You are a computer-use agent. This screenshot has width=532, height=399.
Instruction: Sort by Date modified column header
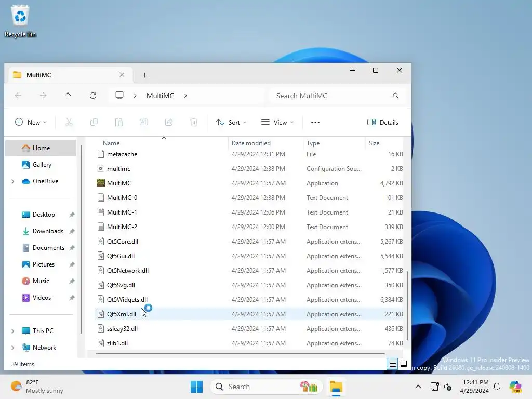pos(265,143)
